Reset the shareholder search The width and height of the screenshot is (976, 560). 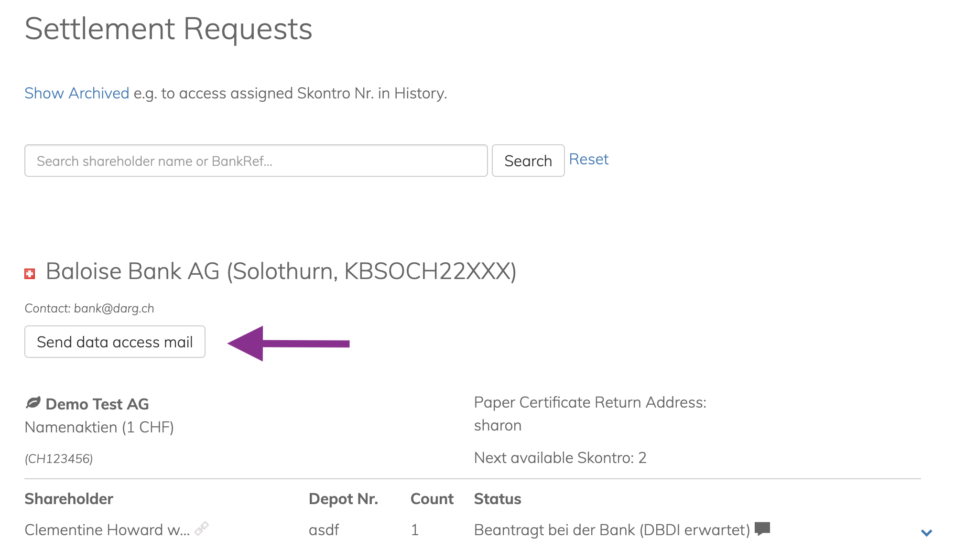point(588,159)
